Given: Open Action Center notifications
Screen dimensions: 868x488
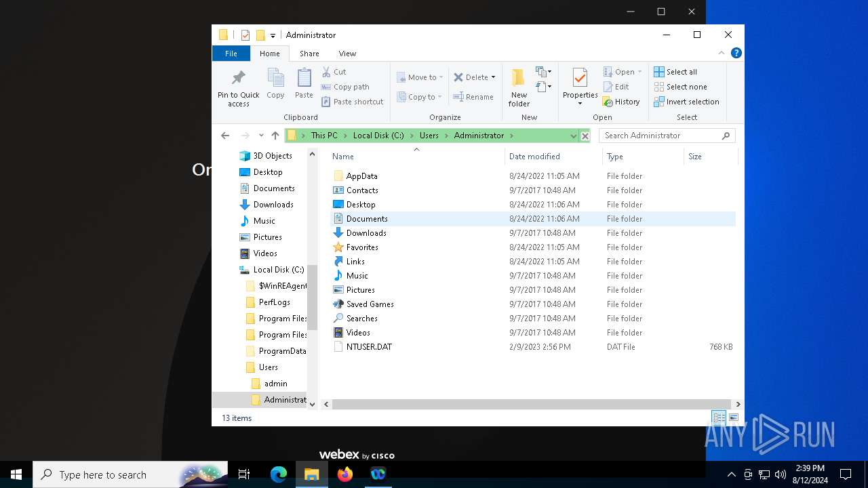Looking at the screenshot, I should pyautogui.click(x=846, y=474).
